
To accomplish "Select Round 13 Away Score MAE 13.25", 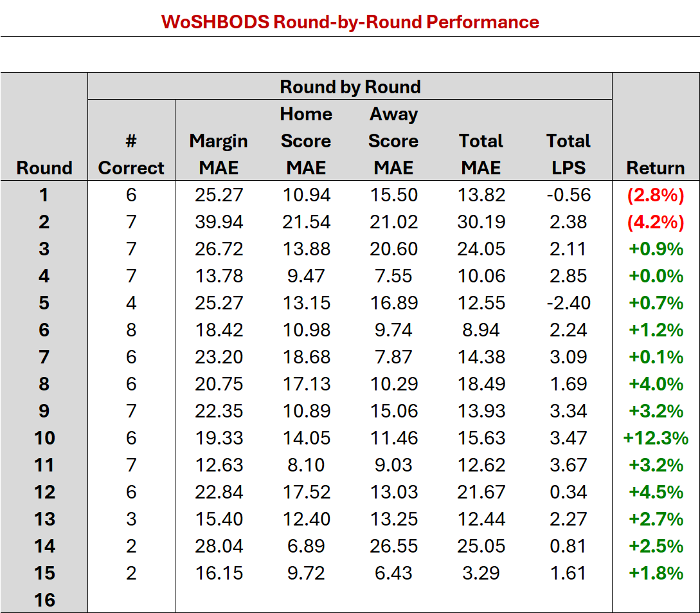I will pyautogui.click(x=394, y=519).
